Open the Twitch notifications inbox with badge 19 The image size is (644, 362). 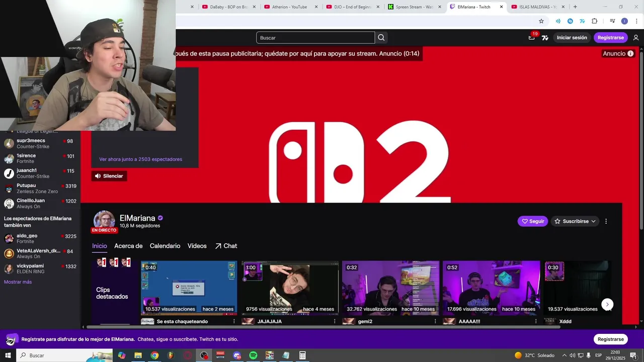(x=532, y=37)
